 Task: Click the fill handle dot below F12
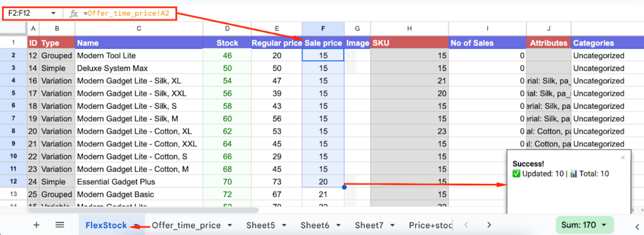pos(344,187)
